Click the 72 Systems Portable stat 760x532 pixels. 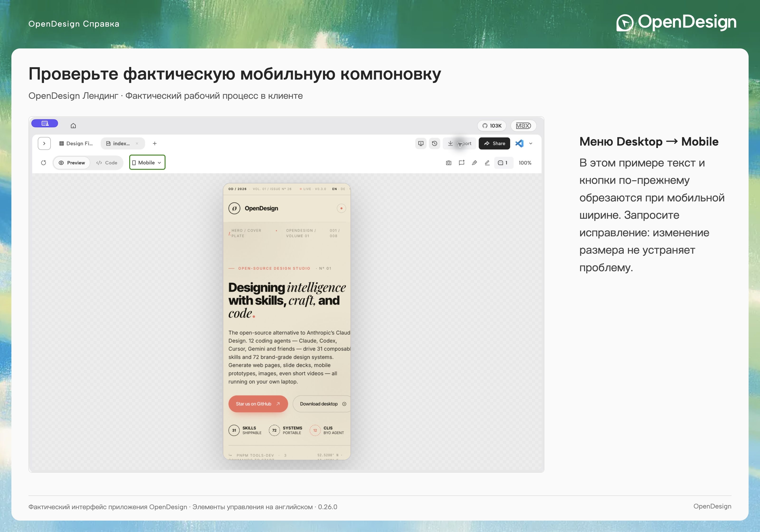(x=285, y=430)
